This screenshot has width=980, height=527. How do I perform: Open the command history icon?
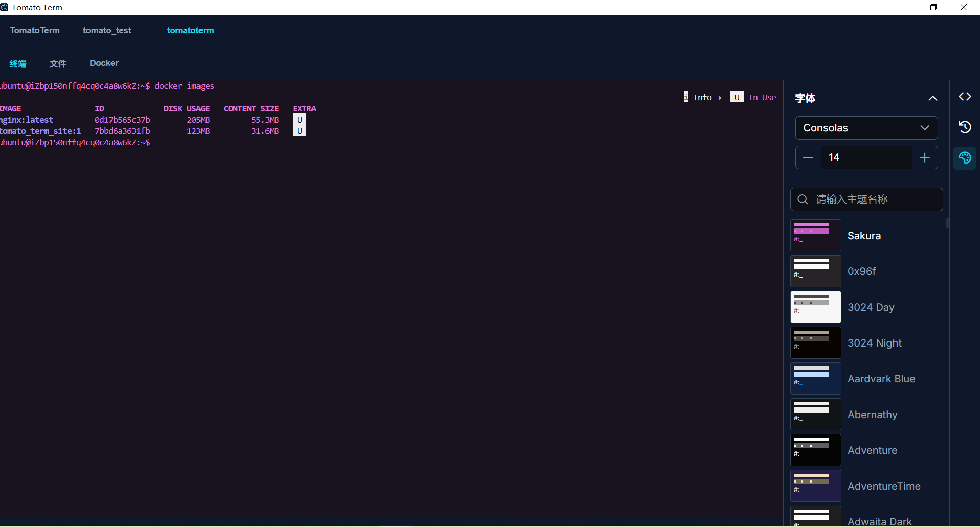pyautogui.click(x=965, y=127)
